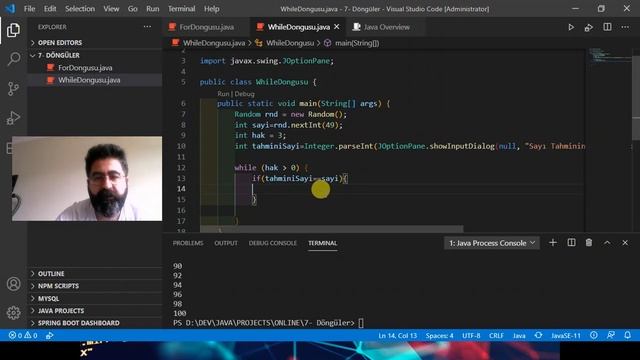Screen dimensions: 640x360
Task: Open the Accounts menu icon
Action: [x=13, y=284]
